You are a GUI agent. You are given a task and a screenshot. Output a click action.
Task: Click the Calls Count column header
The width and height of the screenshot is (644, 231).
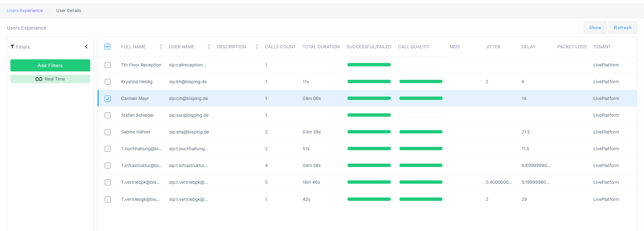(x=280, y=47)
